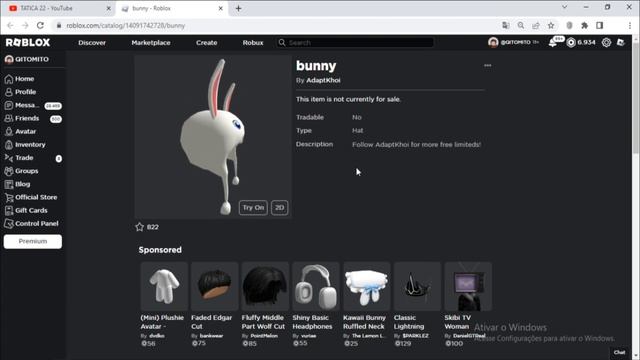Image resolution: width=640 pixels, height=360 pixels.
Task: Open Inventory in sidebar
Action: tap(30, 144)
